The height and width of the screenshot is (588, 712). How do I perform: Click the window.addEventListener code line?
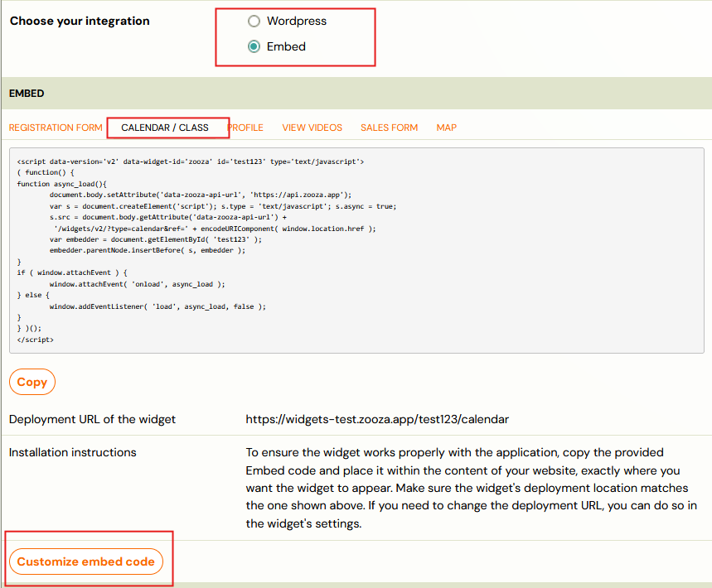[x=158, y=306]
